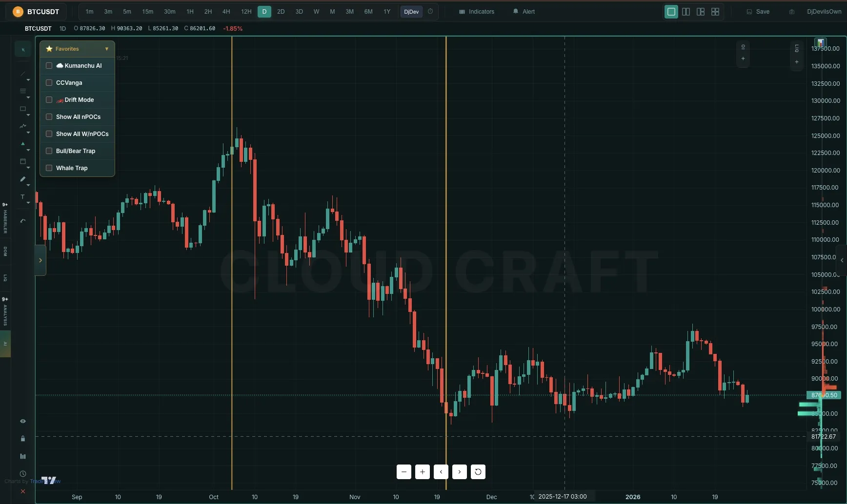The width and height of the screenshot is (847, 504).
Task: Expand the right side panel chevron
Action: point(842,260)
